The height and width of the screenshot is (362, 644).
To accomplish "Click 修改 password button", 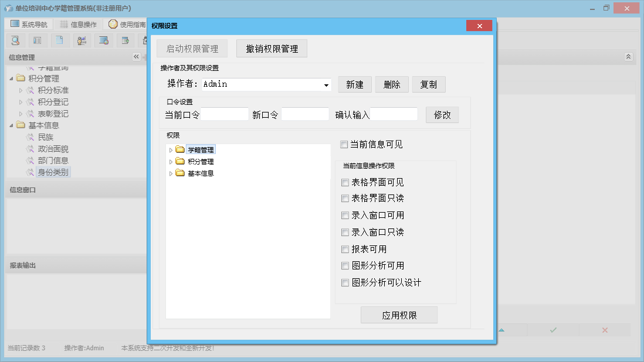I will pos(442,115).
